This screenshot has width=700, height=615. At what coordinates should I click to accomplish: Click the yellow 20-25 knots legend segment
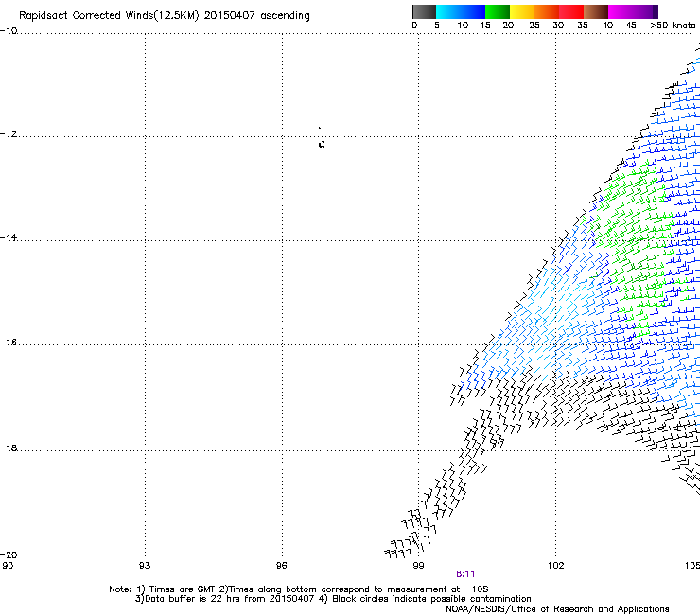[522, 11]
